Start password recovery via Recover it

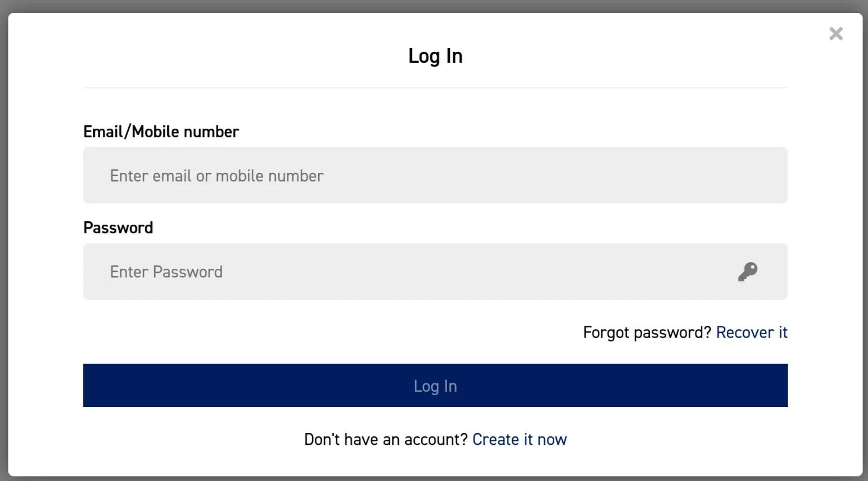tap(751, 333)
